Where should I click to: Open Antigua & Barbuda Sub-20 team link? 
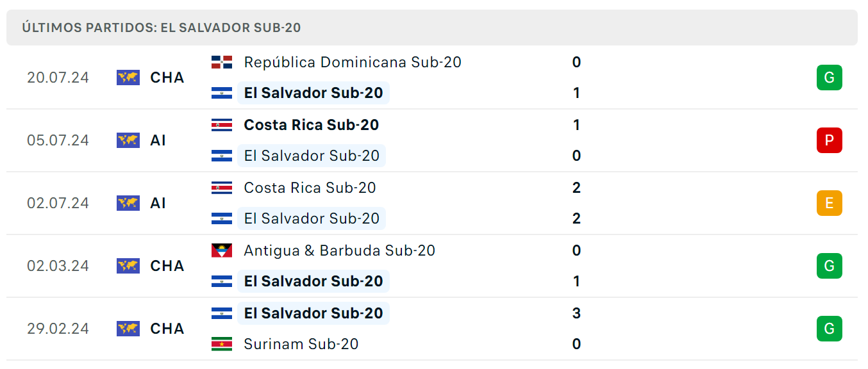pos(340,250)
